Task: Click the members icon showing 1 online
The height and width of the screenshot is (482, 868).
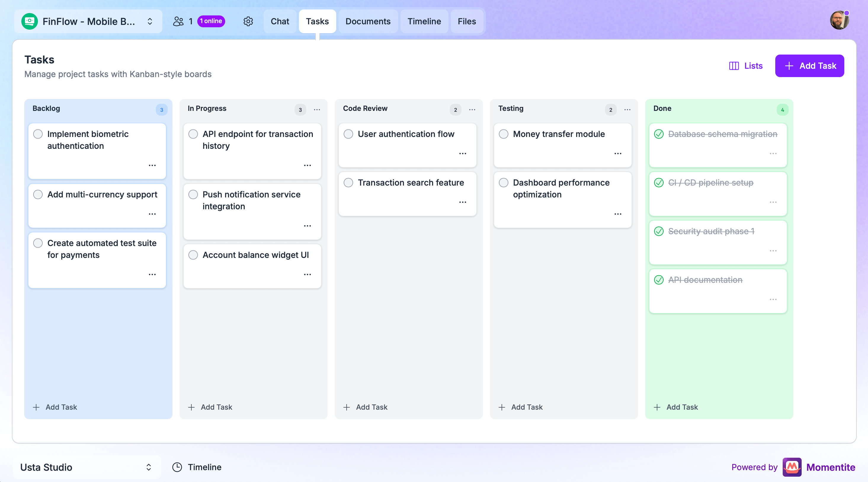Action: pos(179,21)
